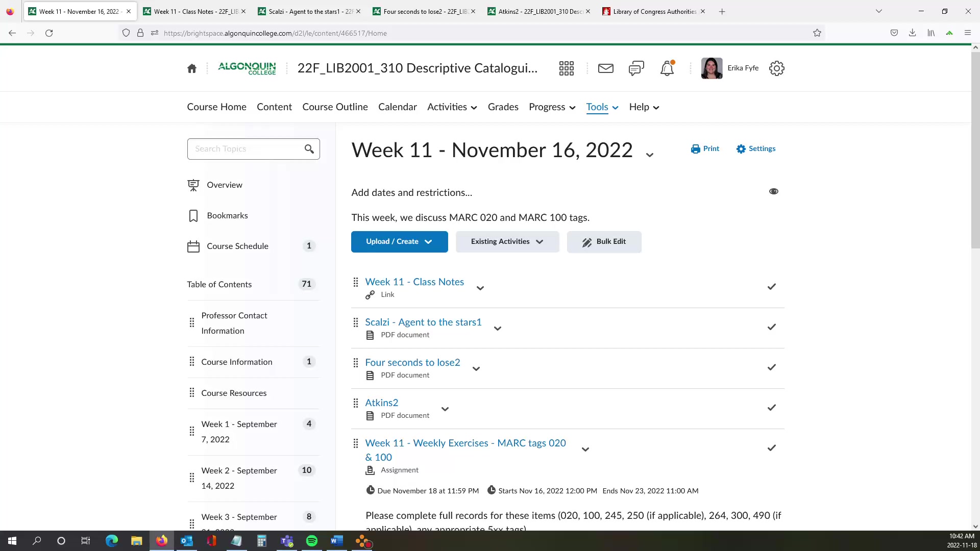Click in the Search Topics field
This screenshot has height=551, width=980.
(245, 149)
